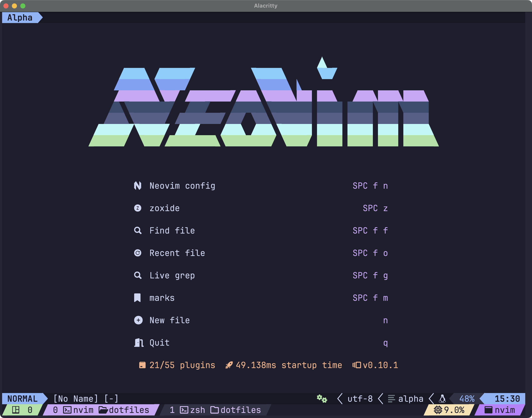Click the [No Name] [-] filename label

pyautogui.click(x=86, y=399)
